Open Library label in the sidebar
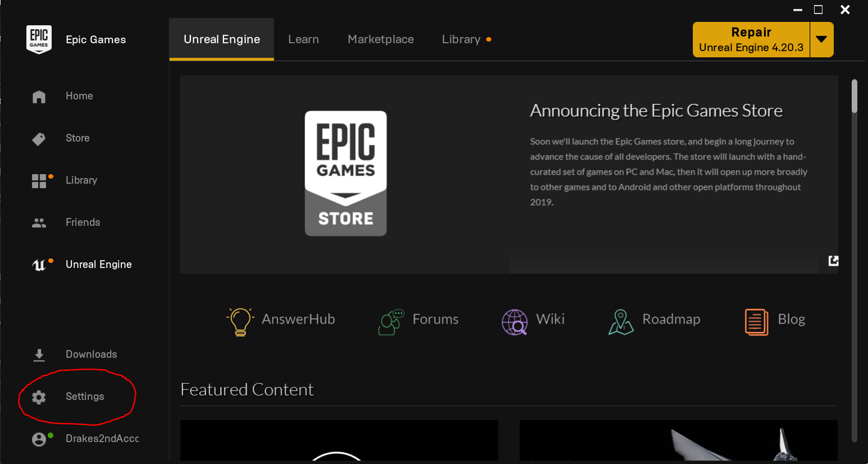Viewport: 868px width, 464px height. point(81,180)
